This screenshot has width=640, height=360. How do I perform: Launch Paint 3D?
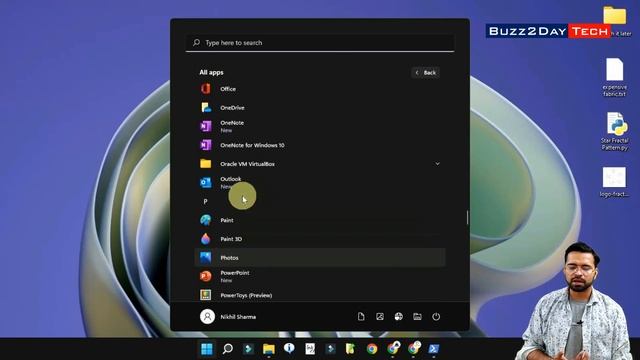pos(320,239)
